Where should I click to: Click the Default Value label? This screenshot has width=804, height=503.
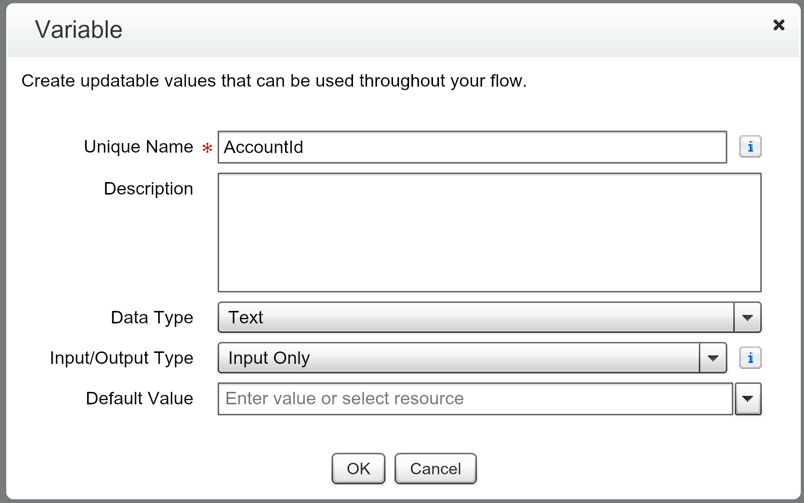[139, 398]
